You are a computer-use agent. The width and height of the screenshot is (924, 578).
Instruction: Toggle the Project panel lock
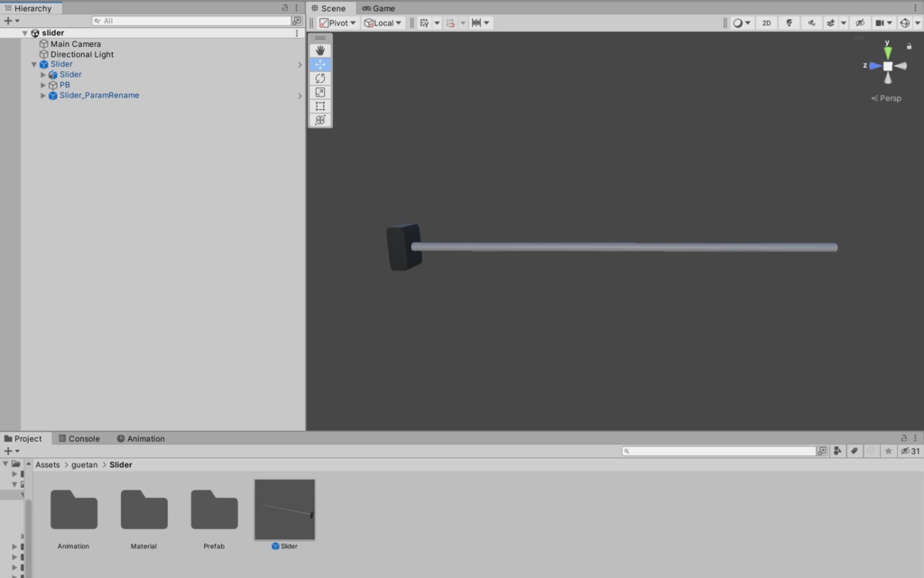(904, 438)
